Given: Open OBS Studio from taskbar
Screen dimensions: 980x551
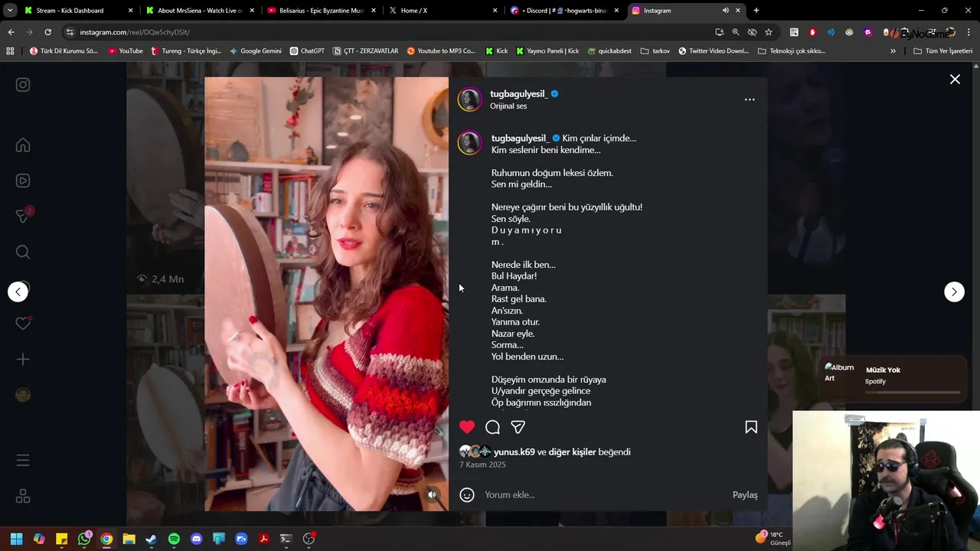Looking at the screenshot, I should coord(309,539).
